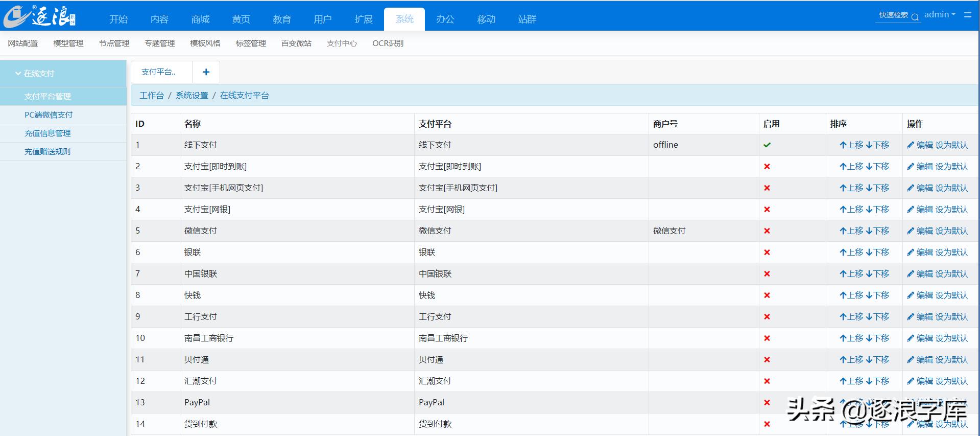Screen dimensions: 980x436
Task: Toggle enabled X for 快钱 row
Action: tap(767, 295)
